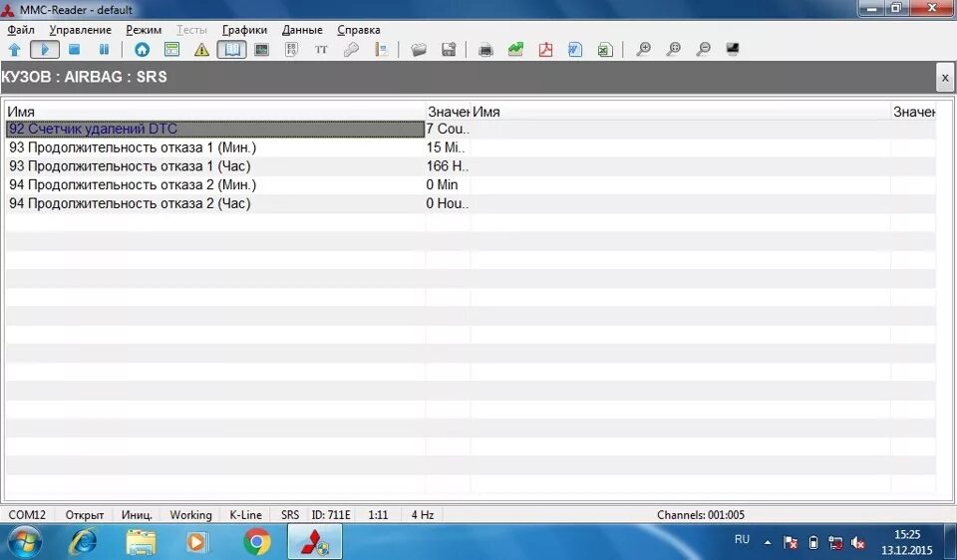This screenshot has height=560, width=957.
Task: Click the battery tray icon
Action: [813, 542]
